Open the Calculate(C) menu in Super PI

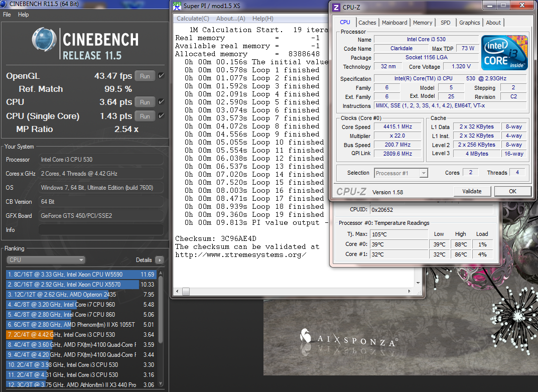(193, 19)
